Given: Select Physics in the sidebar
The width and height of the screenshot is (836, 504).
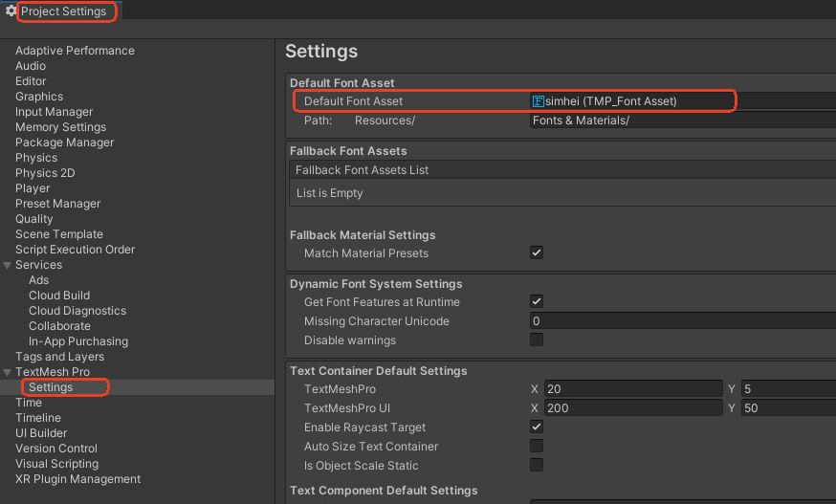Looking at the screenshot, I should coord(36,158).
